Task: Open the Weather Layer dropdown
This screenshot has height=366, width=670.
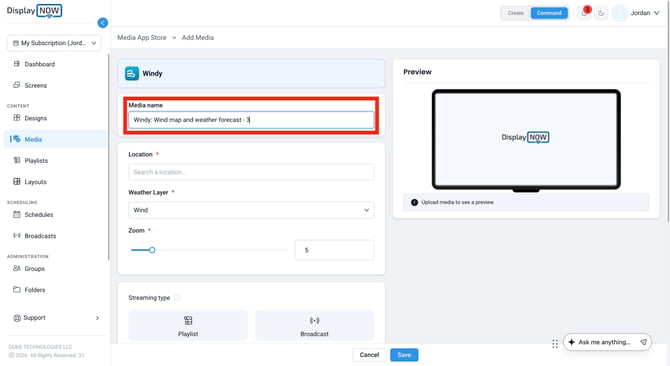Action: [x=251, y=210]
